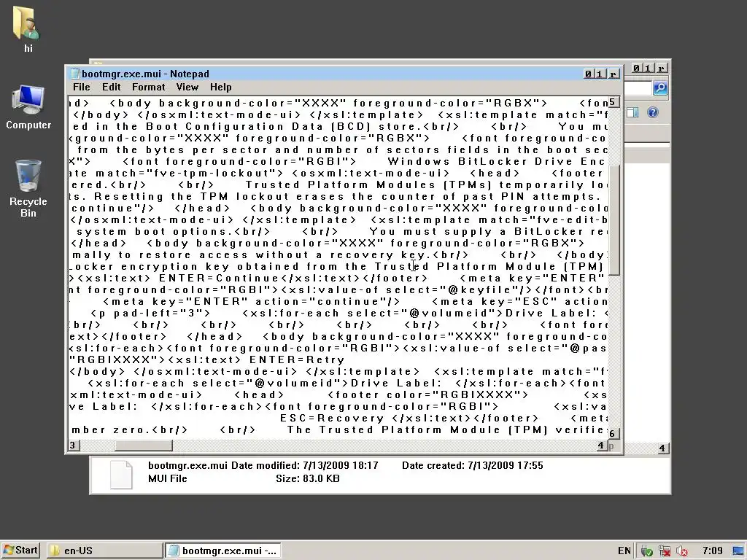The width and height of the screenshot is (747, 560).
Task: Close the Notepad window
Action: click(613, 74)
